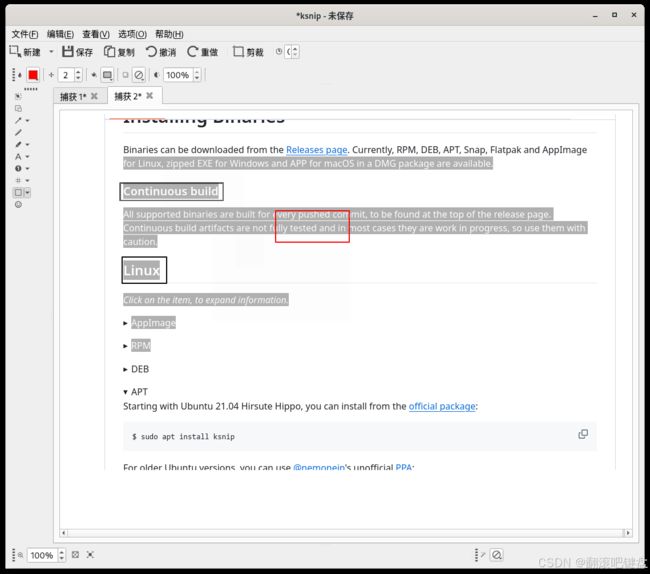This screenshot has height=574, width=650.
Task: Expand the Rectangle tool variants dropdown
Action: (27, 192)
